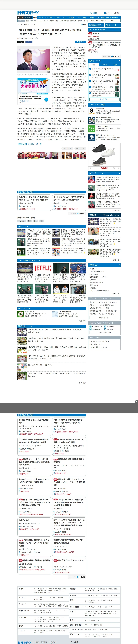The width and height of the screenshot is (138, 644).
Task: Switch ranking to the 1週間 tab
Action: coord(115,65)
